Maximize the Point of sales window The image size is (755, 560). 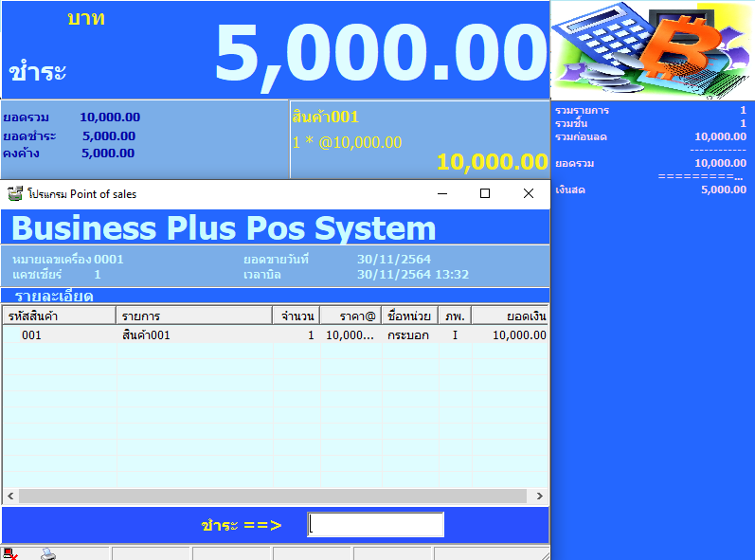point(485,193)
